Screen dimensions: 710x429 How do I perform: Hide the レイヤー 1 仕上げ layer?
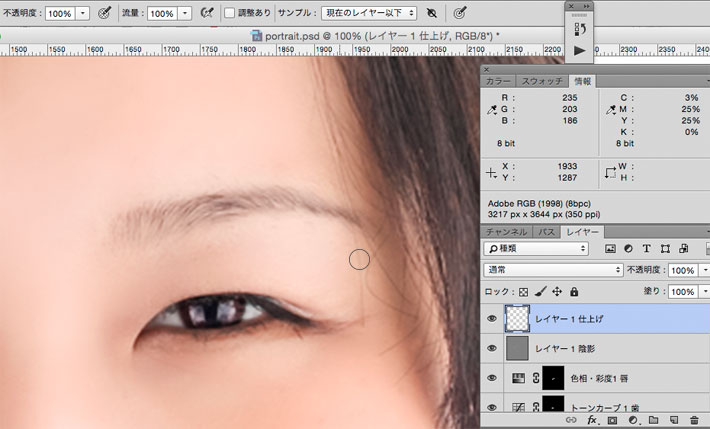[491, 319]
